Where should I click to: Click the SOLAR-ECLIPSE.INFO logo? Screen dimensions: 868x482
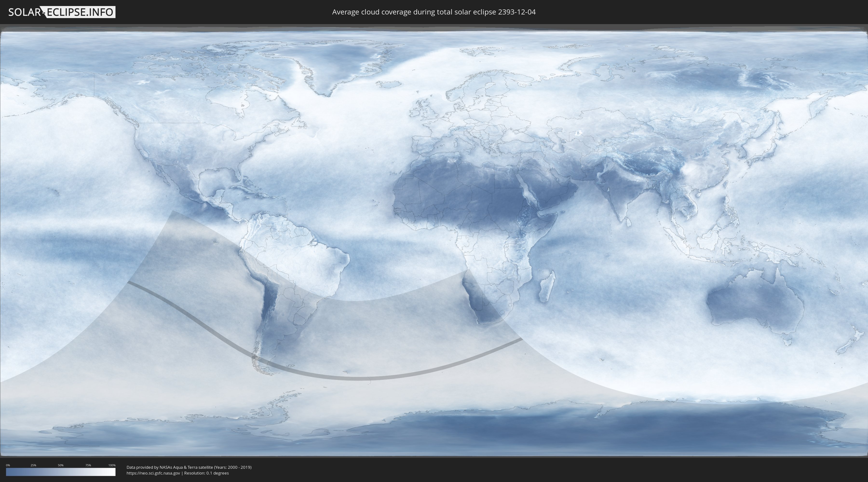62,12
